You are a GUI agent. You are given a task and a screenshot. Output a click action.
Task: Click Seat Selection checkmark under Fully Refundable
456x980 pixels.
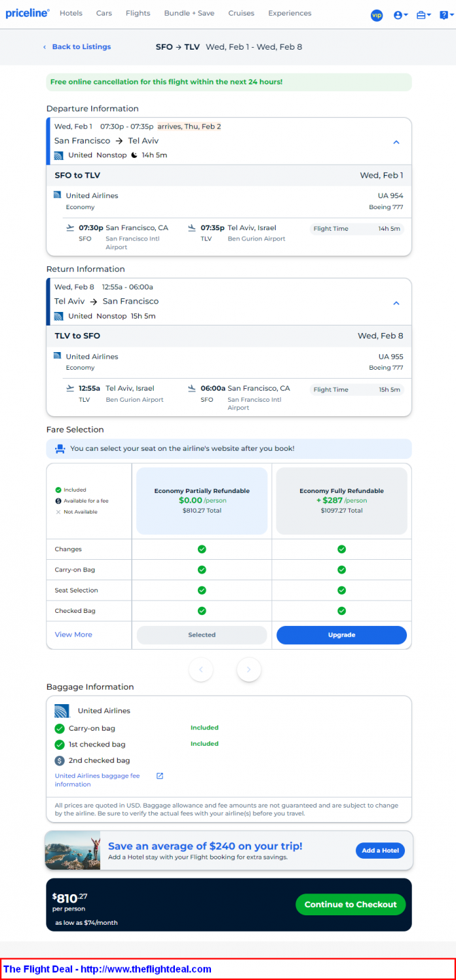click(342, 590)
